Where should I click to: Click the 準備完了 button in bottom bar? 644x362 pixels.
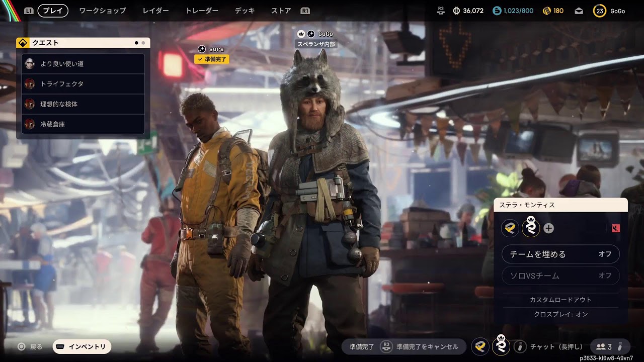(x=362, y=346)
